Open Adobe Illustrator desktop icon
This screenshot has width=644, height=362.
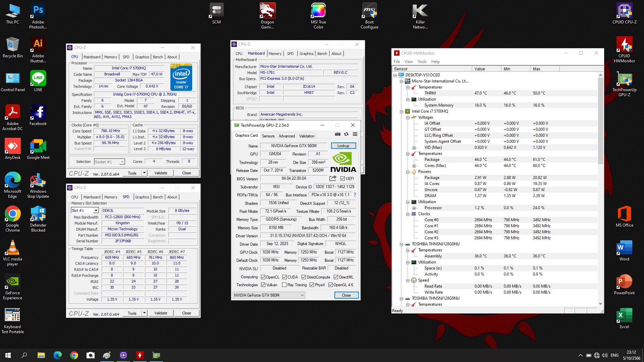[x=38, y=50]
